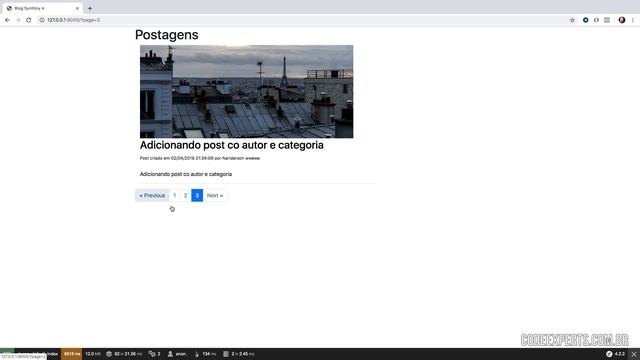Reload the page with the refresh icon
640x360 pixels.
tap(29, 20)
